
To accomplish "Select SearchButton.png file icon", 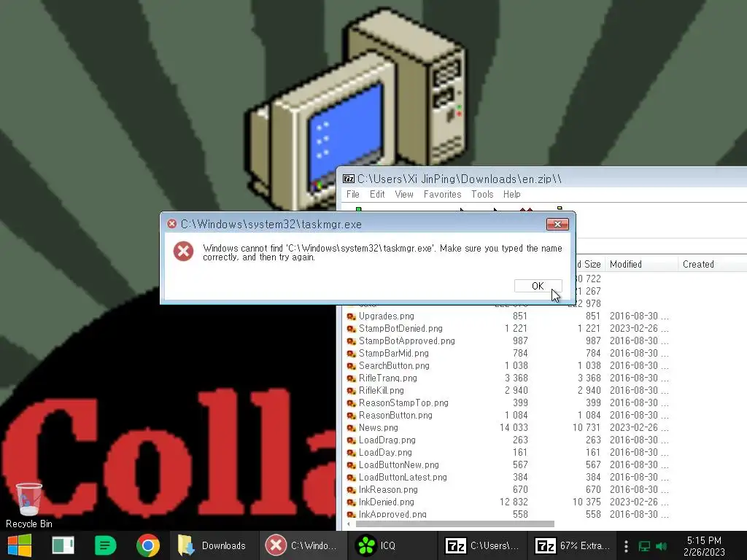I will (352, 366).
